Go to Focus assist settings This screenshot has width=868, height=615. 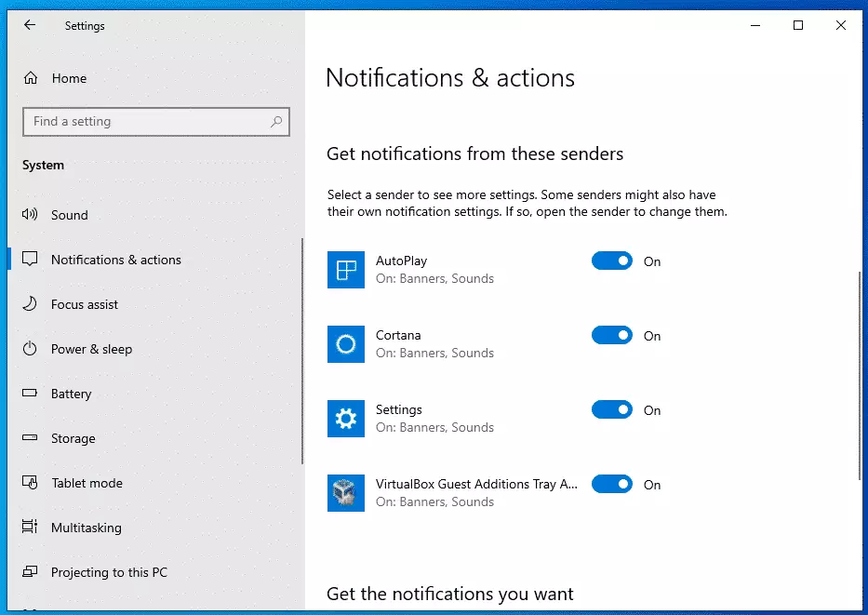click(155, 304)
